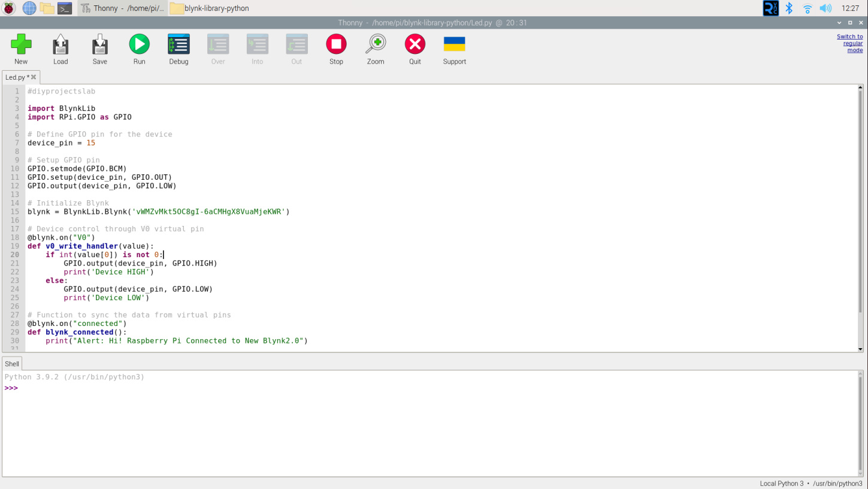Click the Step Out icon
This screenshot has height=489, width=868.
(x=297, y=49)
